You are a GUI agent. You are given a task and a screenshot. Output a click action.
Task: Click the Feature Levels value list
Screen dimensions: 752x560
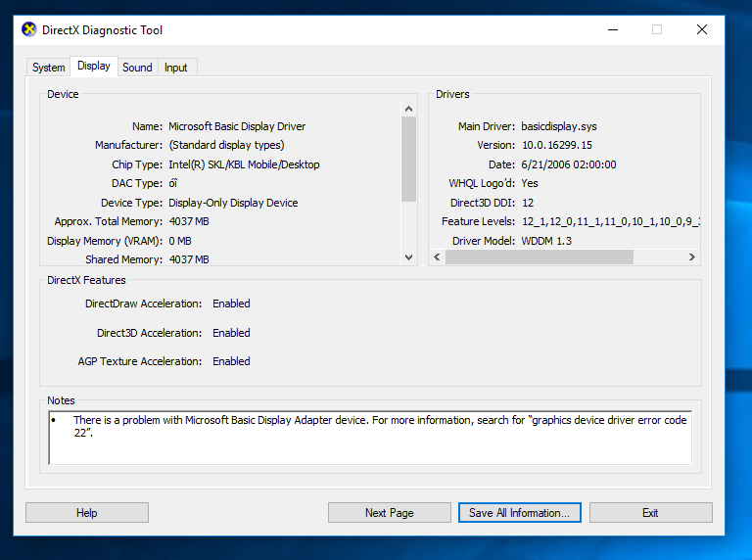point(611,221)
